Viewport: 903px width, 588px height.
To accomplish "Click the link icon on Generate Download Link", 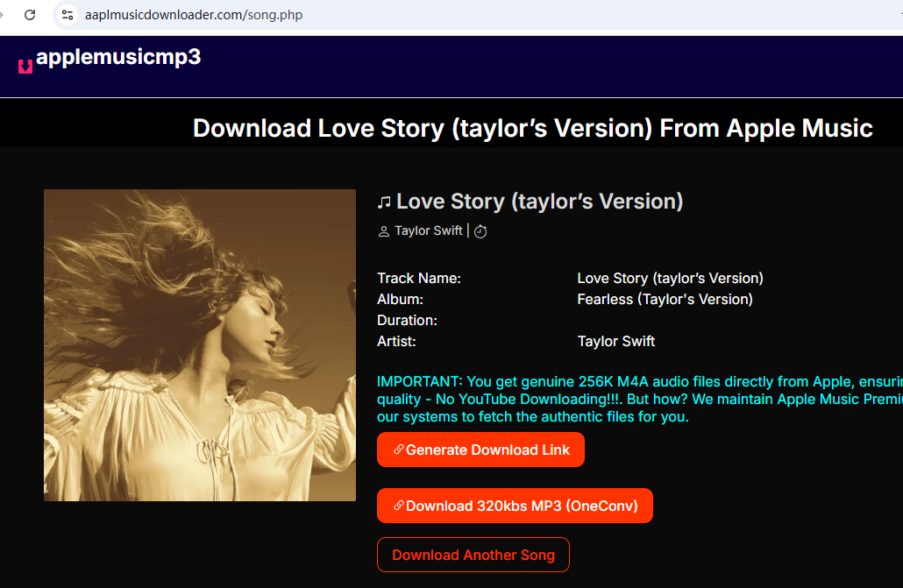I will click(399, 450).
